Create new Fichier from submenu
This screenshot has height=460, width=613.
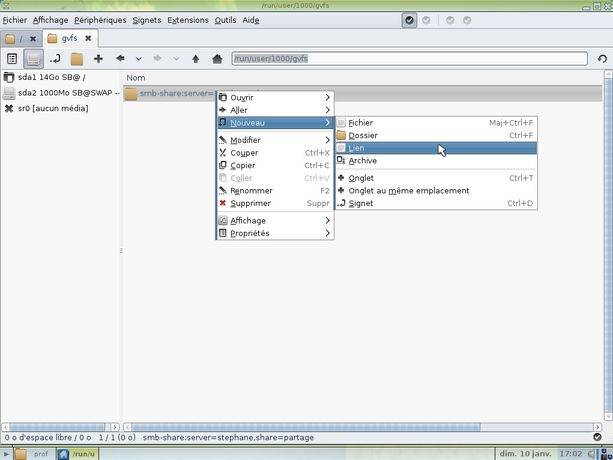[436, 123]
